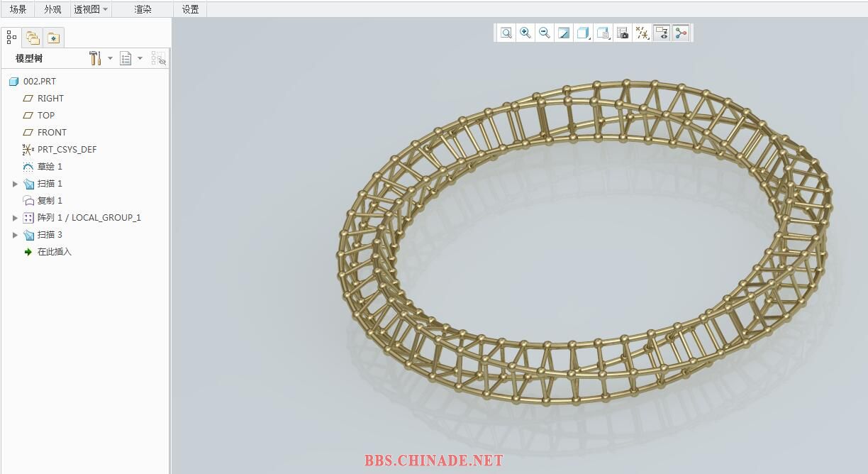Open the display style cube icon
The image size is (868, 474).
(x=583, y=33)
